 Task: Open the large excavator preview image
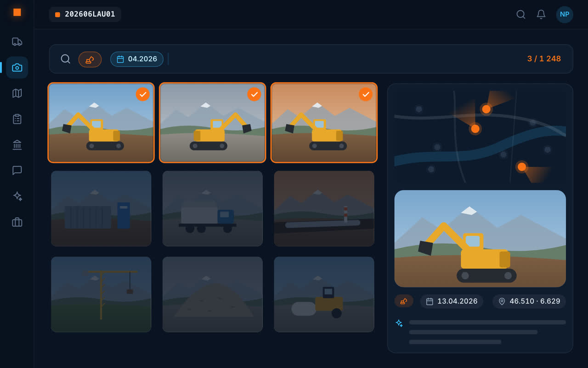coord(480,239)
